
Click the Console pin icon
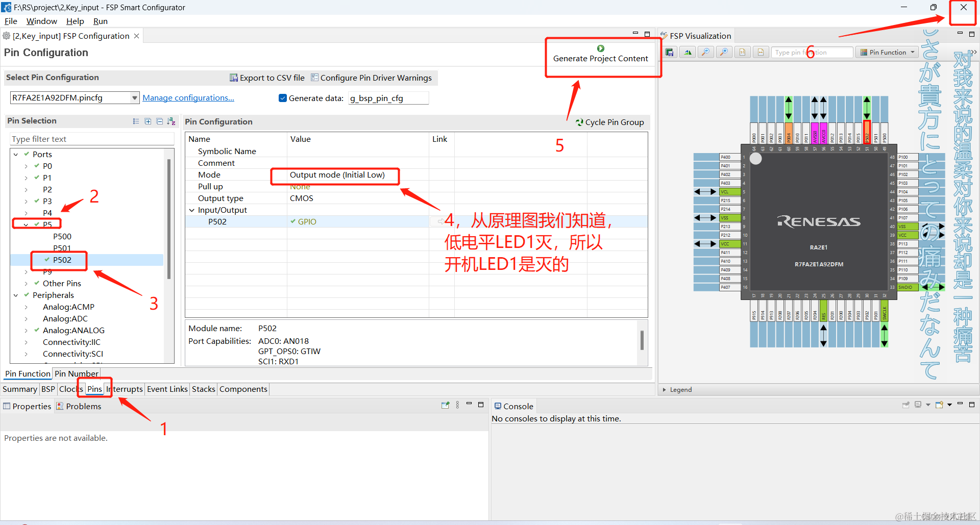[906, 405]
